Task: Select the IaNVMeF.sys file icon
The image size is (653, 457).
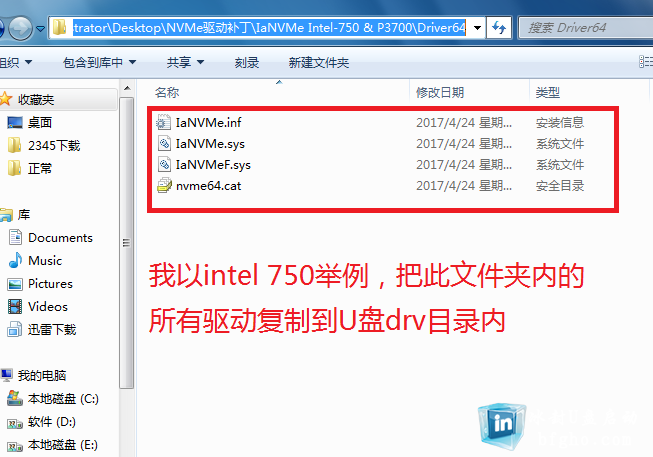Action: point(164,165)
